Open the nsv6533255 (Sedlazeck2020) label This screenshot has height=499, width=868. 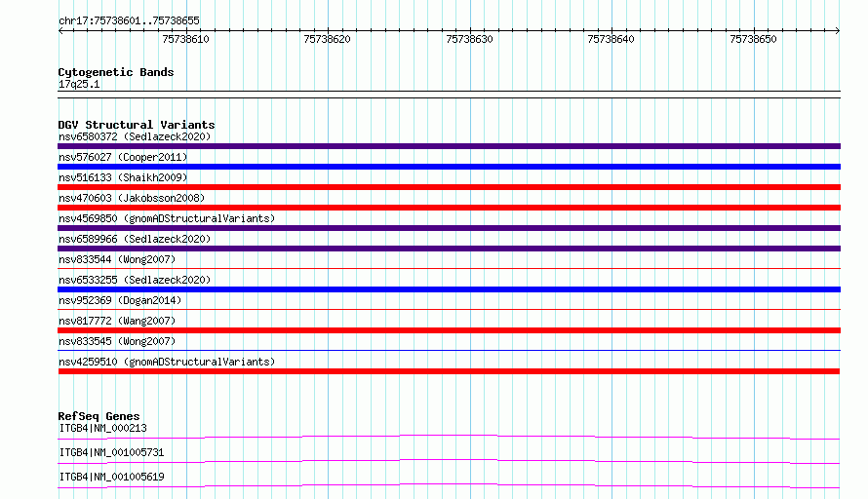(135, 280)
